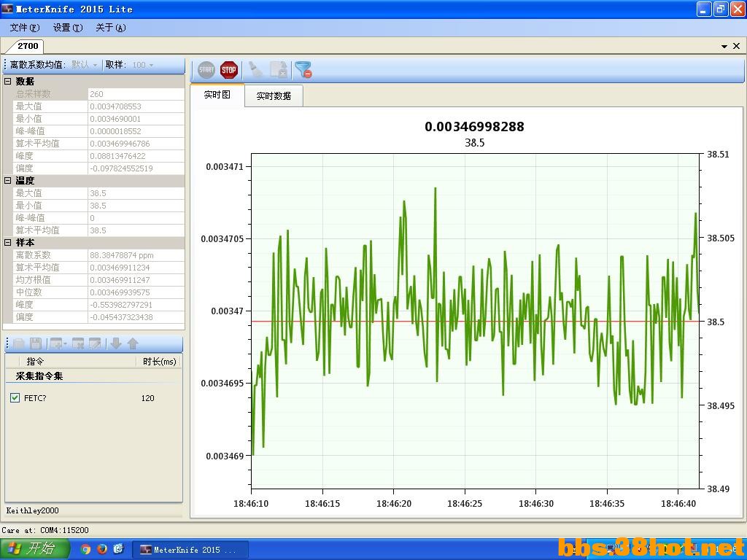
Task: Click the 数据 峰-峰值 value 0.0000018552
Action: click(x=136, y=131)
